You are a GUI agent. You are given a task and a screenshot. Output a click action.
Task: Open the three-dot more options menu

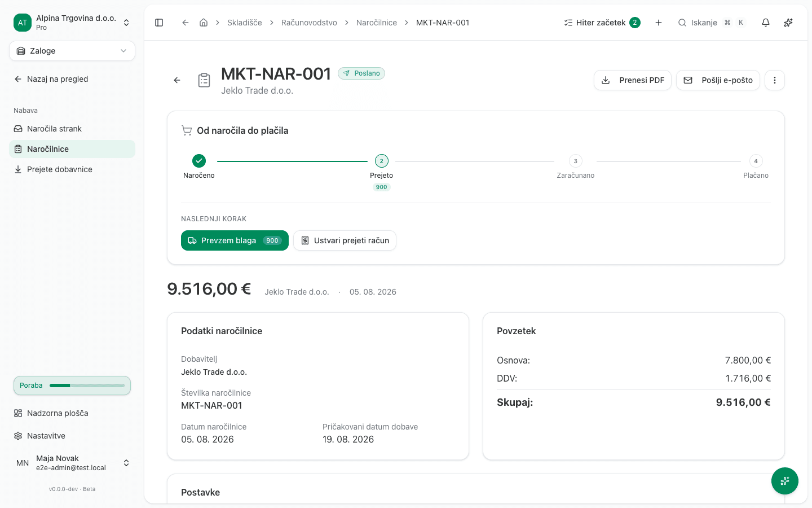point(775,80)
